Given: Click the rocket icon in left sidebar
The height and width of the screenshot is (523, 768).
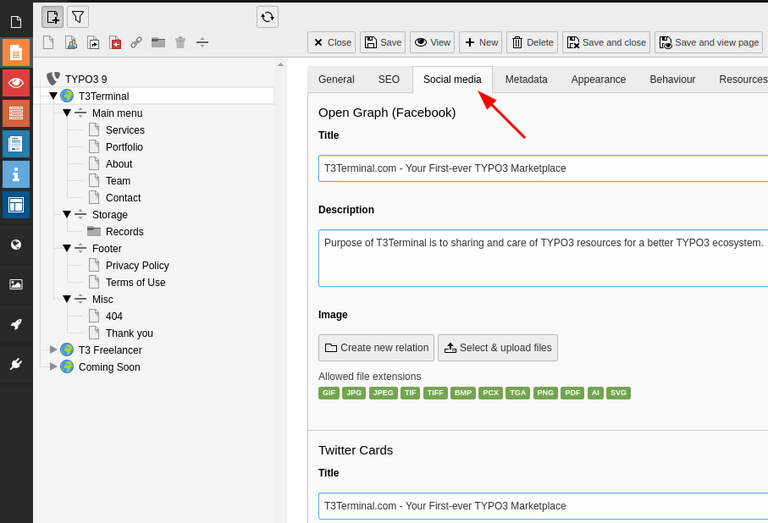Looking at the screenshot, I should pos(16,323).
